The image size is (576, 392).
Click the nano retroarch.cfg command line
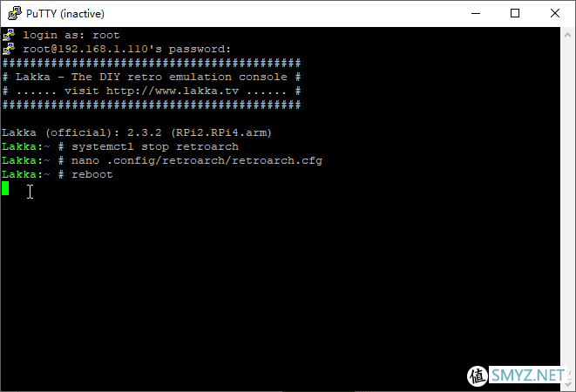click(162, 160)
